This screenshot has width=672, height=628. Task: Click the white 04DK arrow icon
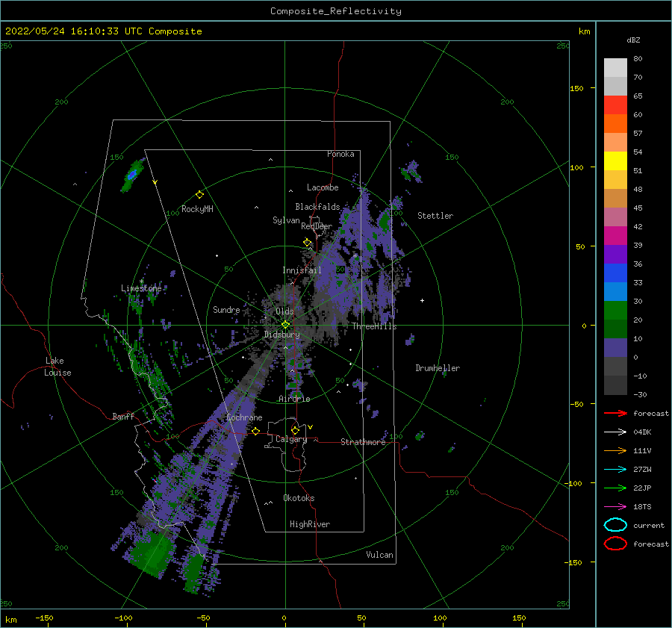point(615,432)
